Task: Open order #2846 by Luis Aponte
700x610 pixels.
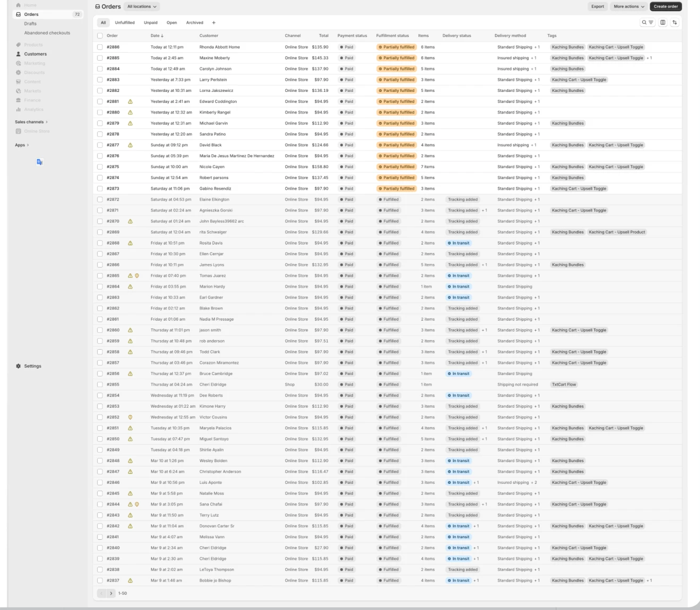Action: coord(113,483)
